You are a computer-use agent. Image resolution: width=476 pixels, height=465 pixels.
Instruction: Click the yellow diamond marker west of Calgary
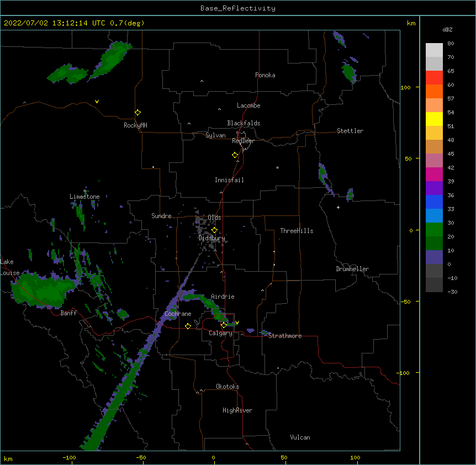coord(188,326)
